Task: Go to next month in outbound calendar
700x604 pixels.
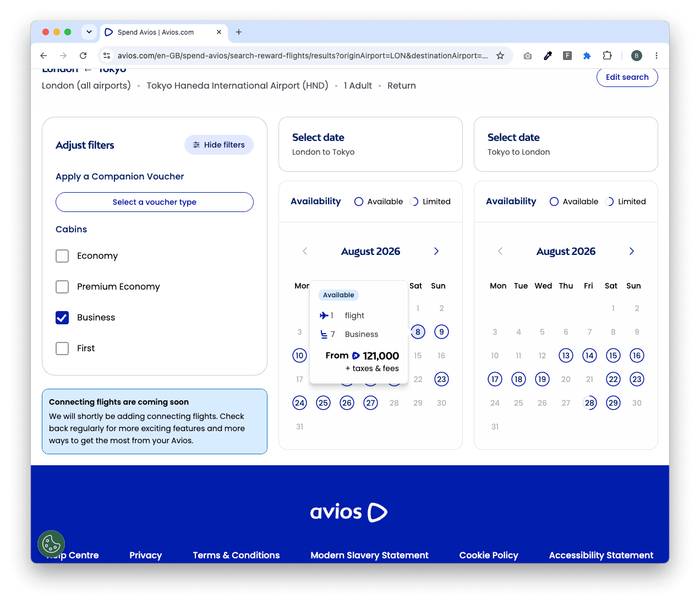Action: click(436, 251)
